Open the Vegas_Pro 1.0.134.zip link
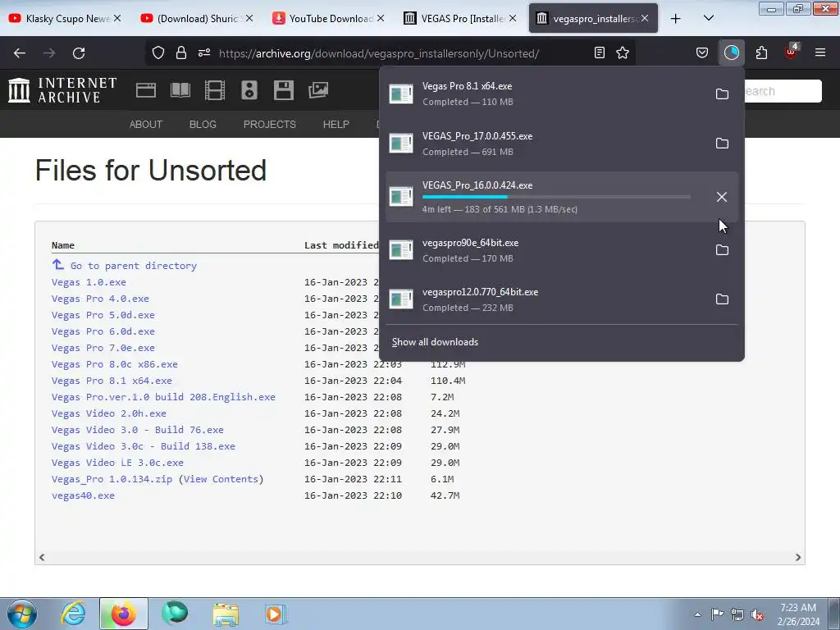 click(x=112, y=479)
